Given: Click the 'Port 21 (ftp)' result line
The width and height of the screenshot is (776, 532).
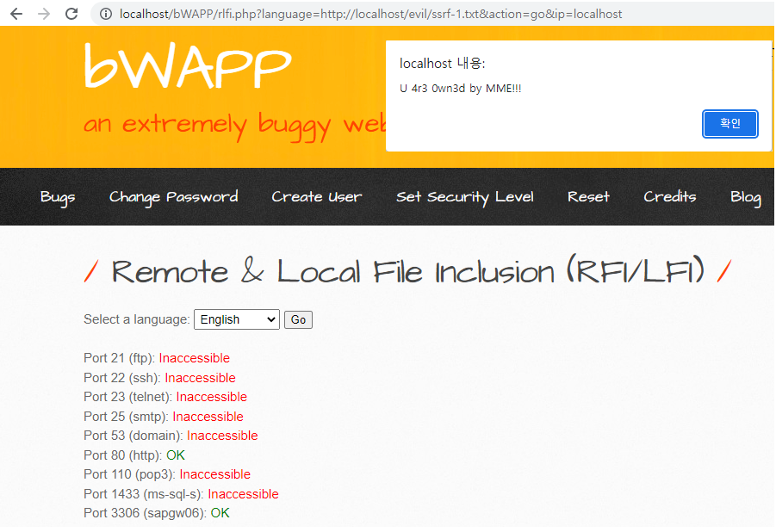Looking at the screenshot, I should (157, 358).
